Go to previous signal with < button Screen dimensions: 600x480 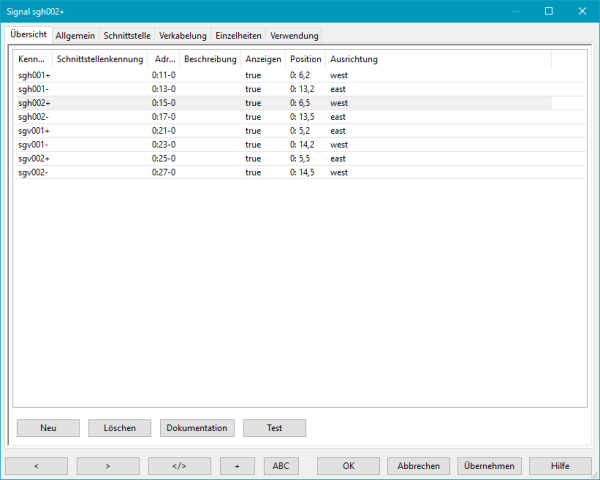tap(36, 466)
